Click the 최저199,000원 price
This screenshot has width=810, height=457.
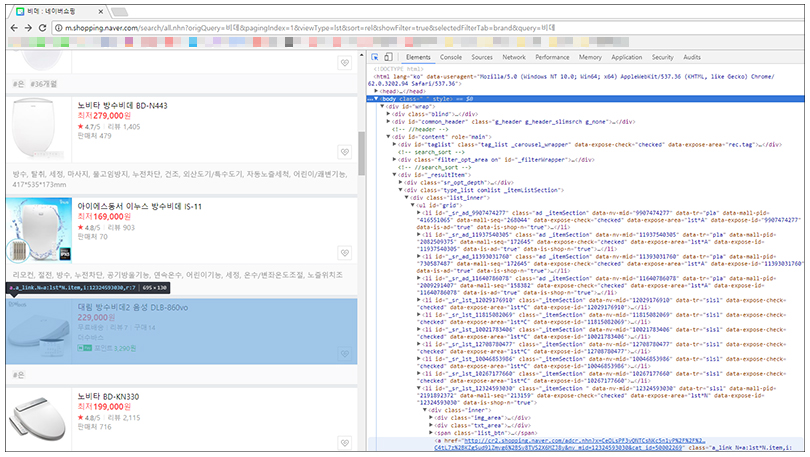(104, 406)
